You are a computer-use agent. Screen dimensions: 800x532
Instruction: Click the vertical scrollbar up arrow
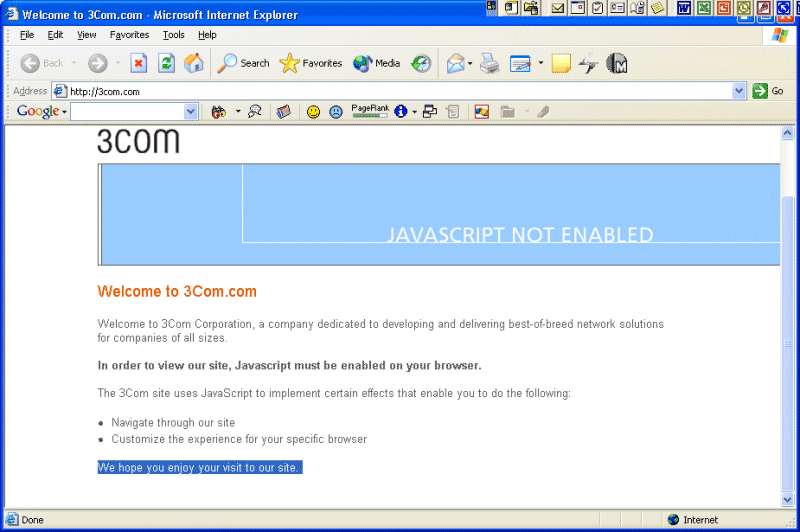click(x=787, y=133)
